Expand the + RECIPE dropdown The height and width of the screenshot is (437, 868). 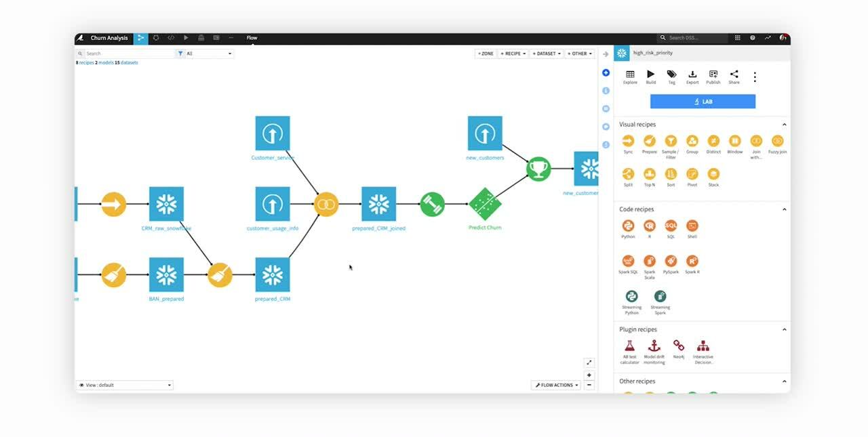point(513,54)
